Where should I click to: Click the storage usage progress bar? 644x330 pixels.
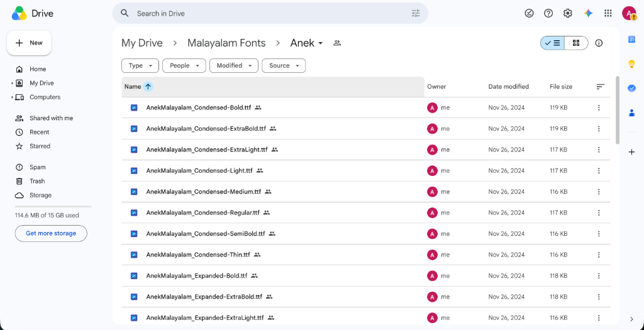[53, 206]
